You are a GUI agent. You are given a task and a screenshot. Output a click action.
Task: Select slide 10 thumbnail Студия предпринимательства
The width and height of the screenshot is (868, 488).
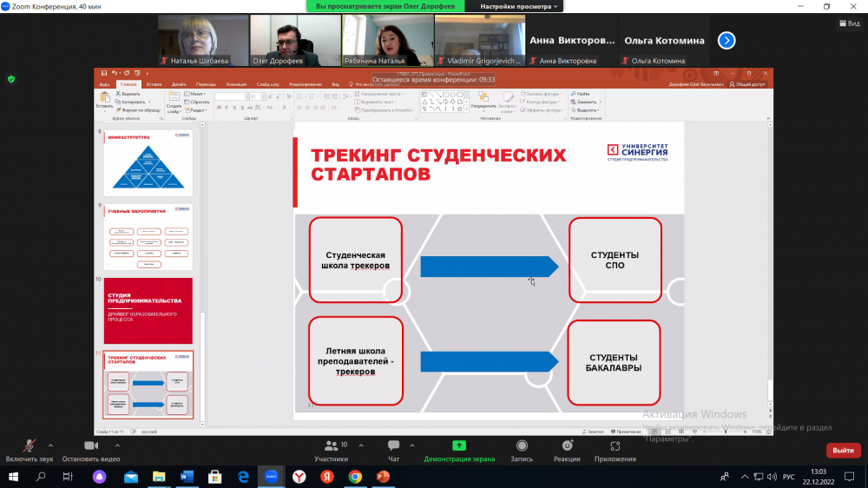[x=148, y=310]
